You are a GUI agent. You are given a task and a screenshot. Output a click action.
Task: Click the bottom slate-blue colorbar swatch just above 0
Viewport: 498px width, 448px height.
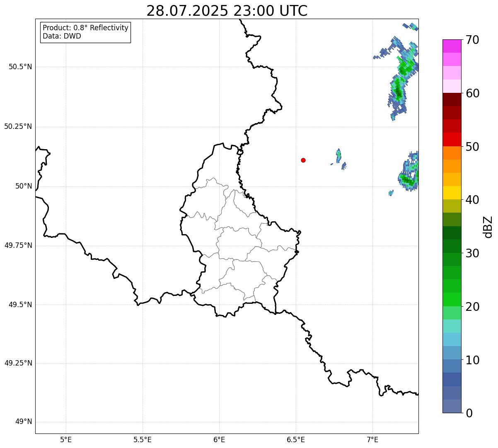coord(452,406)
